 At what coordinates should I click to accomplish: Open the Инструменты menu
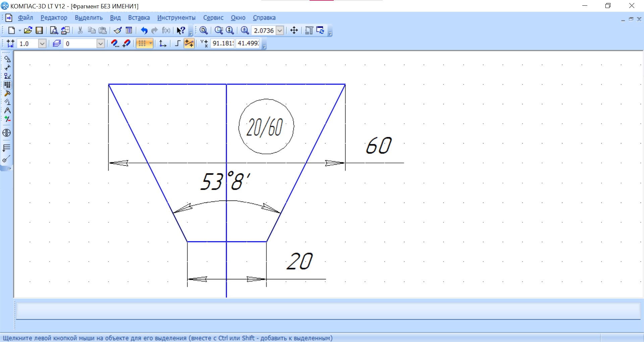click(x=176, y=18)
